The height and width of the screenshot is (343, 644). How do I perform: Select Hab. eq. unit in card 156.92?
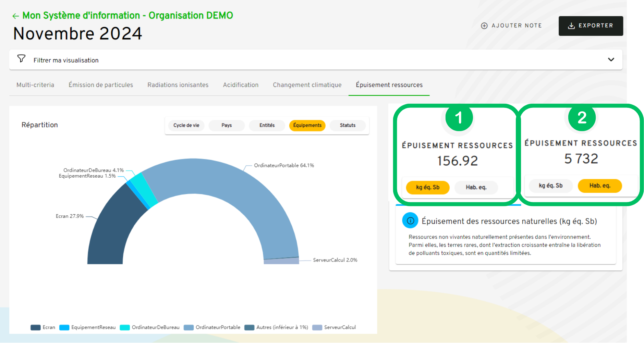pos(476,187)
